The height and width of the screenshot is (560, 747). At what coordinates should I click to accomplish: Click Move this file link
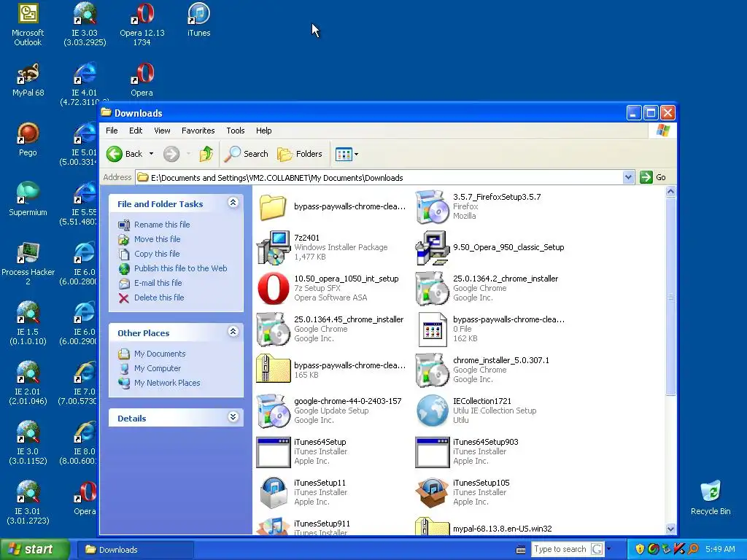(158, 239)
